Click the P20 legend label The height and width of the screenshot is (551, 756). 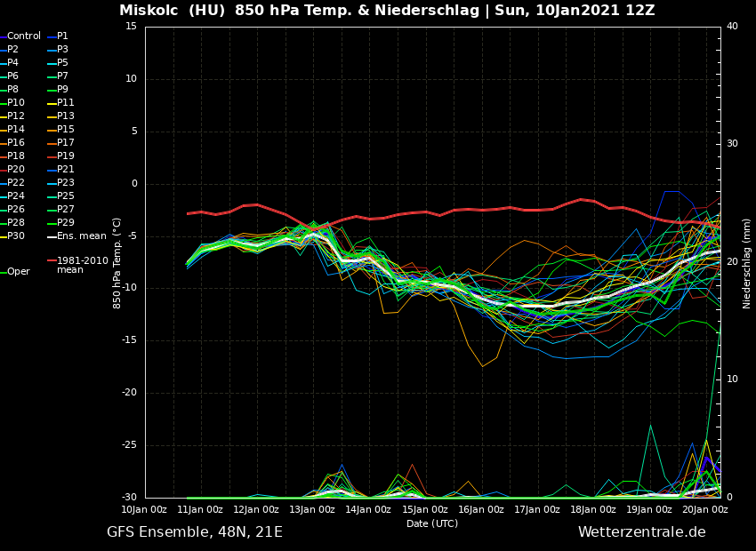16,170
